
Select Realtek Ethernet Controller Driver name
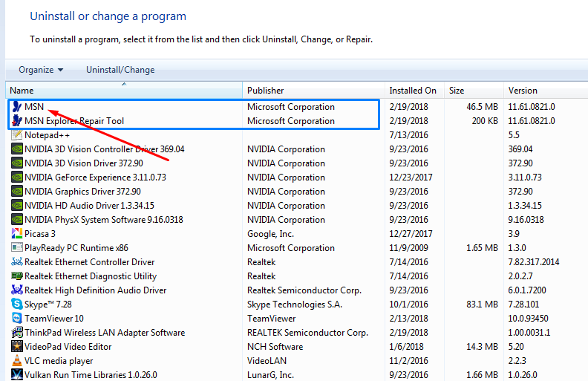tap(90, 262)
